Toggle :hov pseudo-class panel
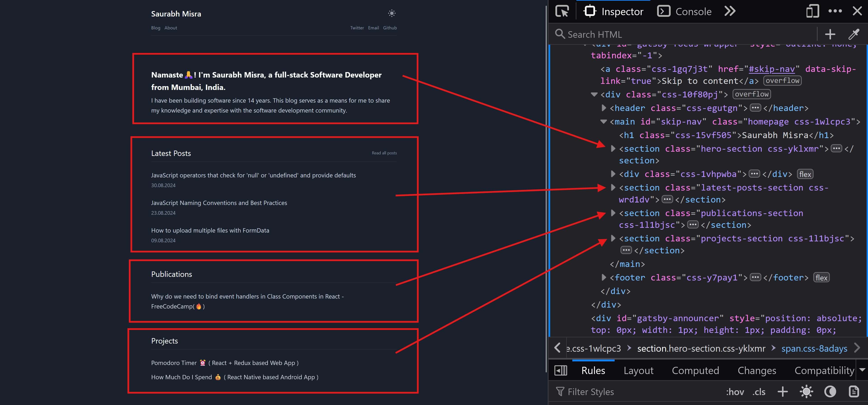Image resolution: width=868 pixels, height=405 pixels. (x=735, y=392)
